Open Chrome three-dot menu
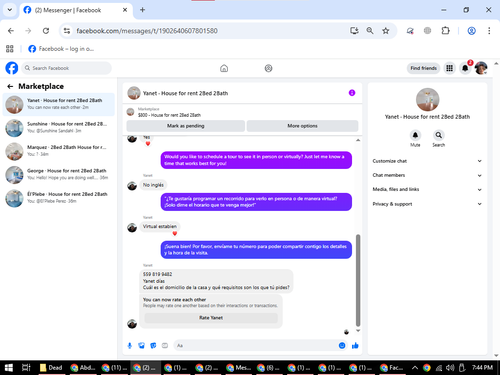500x375 pixels. (x=489, y=31)
